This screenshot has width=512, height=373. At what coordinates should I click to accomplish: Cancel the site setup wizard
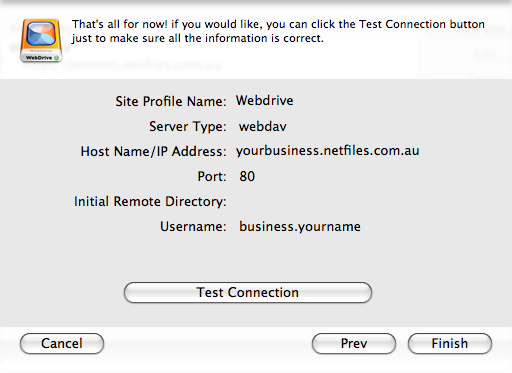62,343
